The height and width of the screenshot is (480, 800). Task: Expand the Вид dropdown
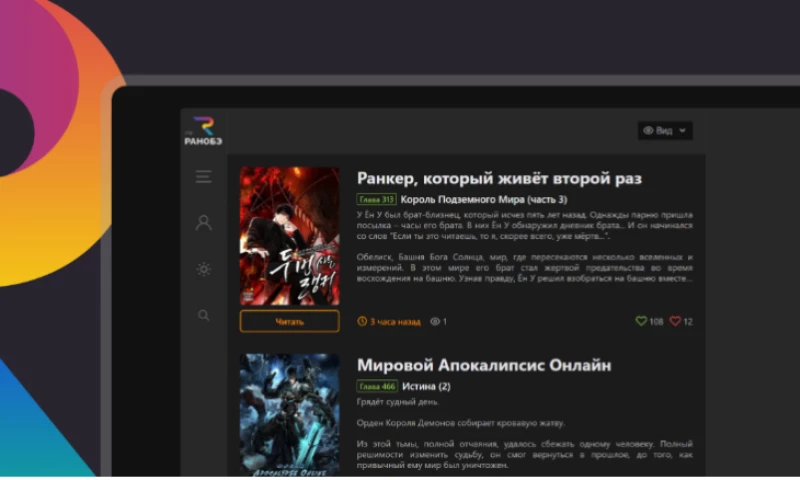(665, 131)
